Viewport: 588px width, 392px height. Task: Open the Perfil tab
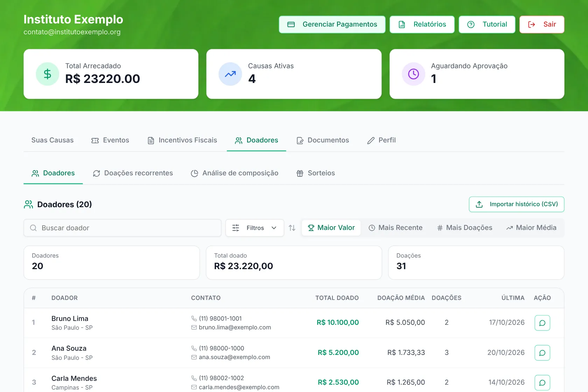pyautogui.click(x=381, y=140)
